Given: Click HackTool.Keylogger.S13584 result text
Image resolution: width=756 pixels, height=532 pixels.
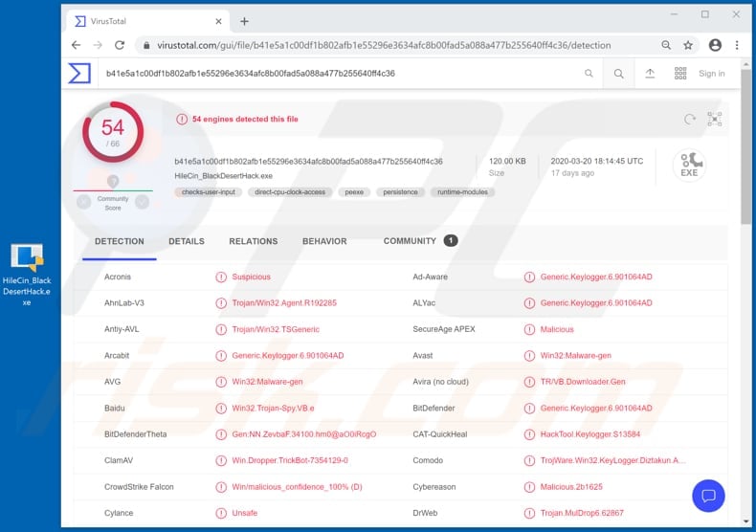Looking at the screenshot, I should 590,434.
